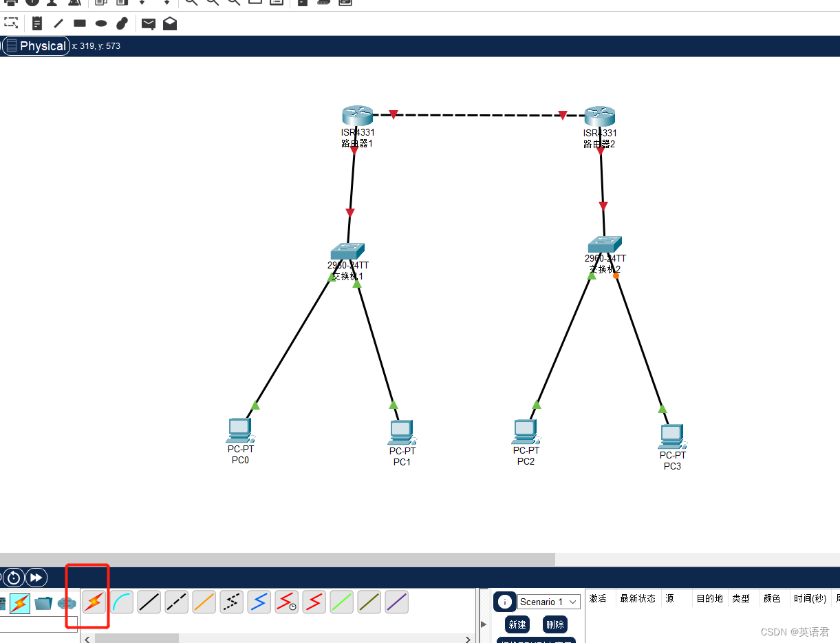
Task: Activate the dashed marquee Select tool
Action: (x=11, y=23)
